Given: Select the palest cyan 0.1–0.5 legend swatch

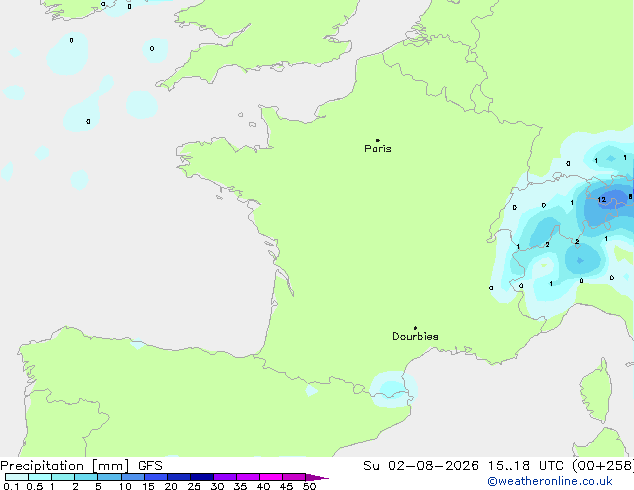Looking at the screenshot, I should tap(17, 477).
